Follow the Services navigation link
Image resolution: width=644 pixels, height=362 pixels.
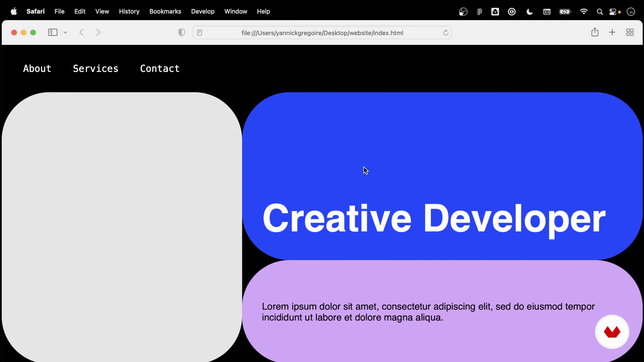coord(95,69)
